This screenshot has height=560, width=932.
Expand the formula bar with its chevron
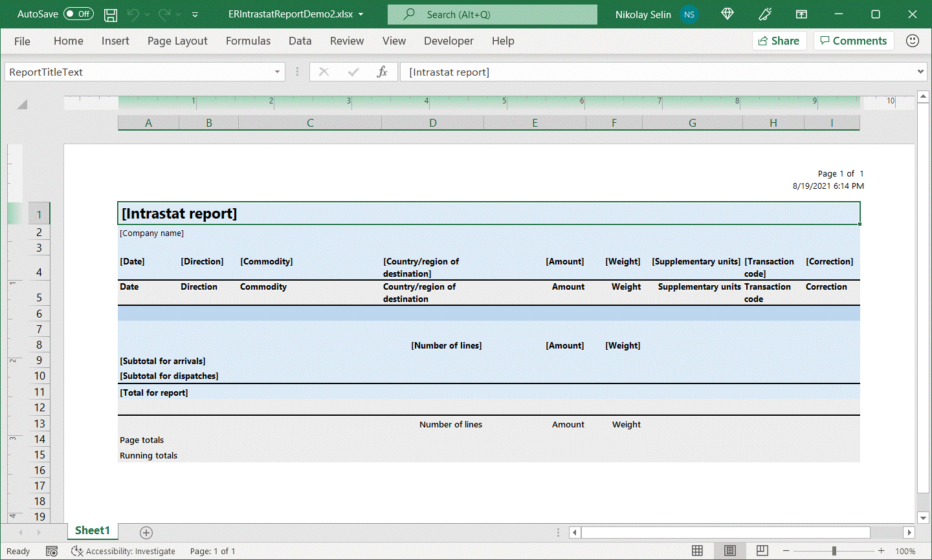(x=920, y=72)
